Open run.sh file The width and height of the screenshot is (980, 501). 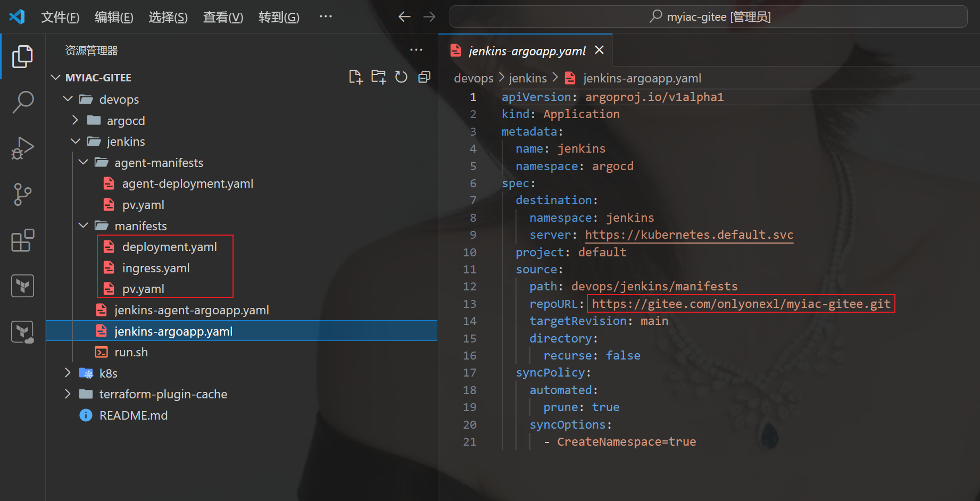pyautogui.click(x=131, y=352)
